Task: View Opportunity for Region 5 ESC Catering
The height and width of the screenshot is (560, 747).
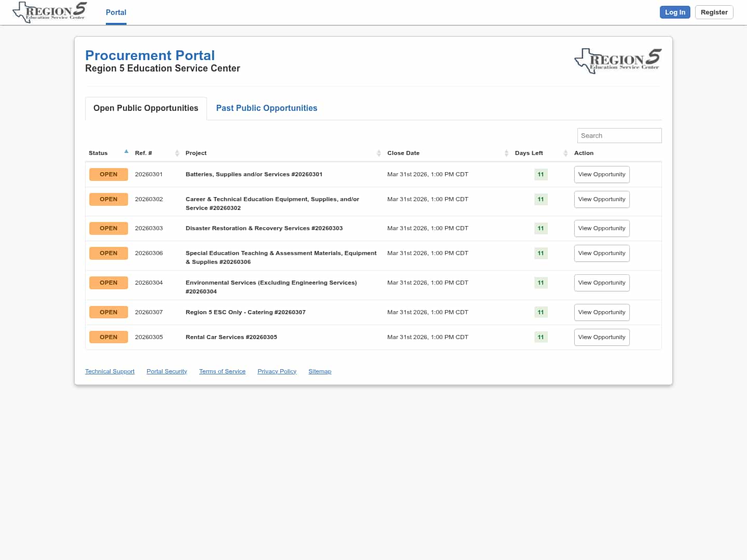Action: (x=601, y=313)
